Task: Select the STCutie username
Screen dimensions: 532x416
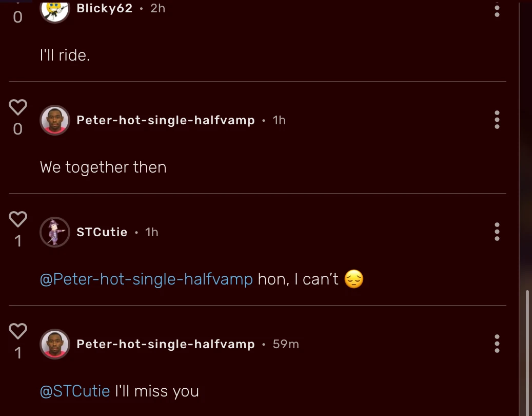Action: click(x=102, y=232)
